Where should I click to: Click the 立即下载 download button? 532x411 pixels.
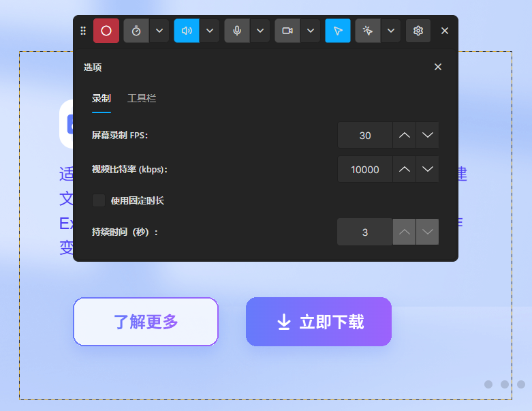[319, 322]
